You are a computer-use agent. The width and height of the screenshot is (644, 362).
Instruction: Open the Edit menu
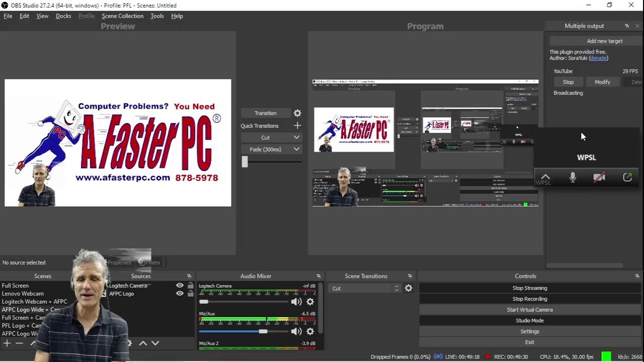point(24,16)
